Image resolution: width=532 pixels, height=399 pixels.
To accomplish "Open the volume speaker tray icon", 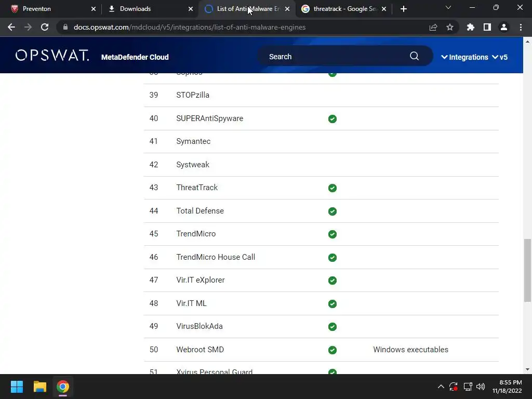I will click(481, 387).
